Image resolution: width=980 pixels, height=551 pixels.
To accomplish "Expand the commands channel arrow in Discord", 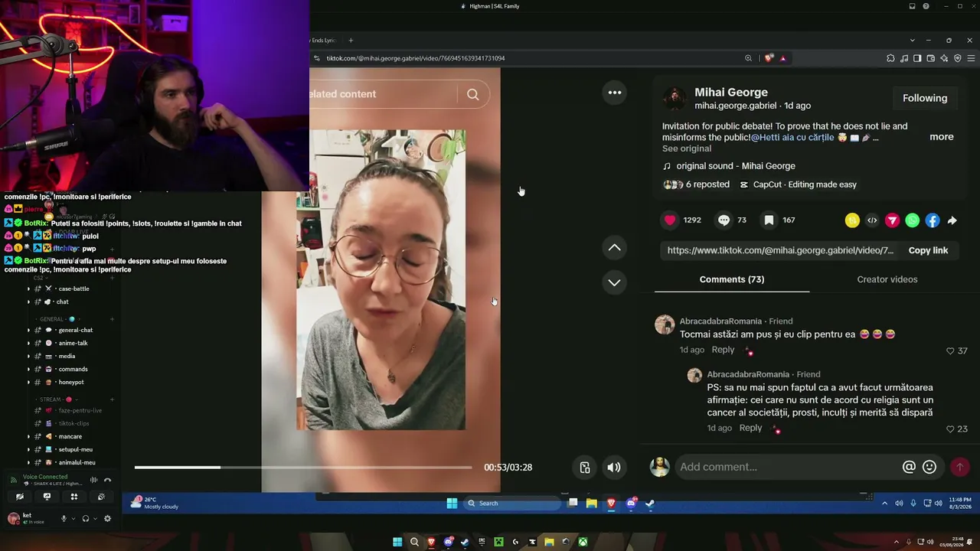I will (29, 369).
